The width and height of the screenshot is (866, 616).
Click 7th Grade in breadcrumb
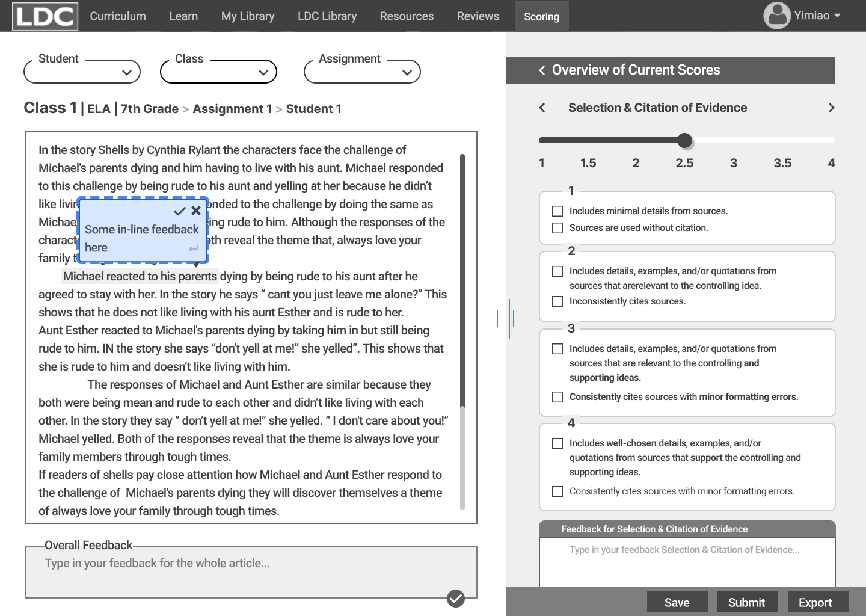pyautogui.click(x=150, y=109)
